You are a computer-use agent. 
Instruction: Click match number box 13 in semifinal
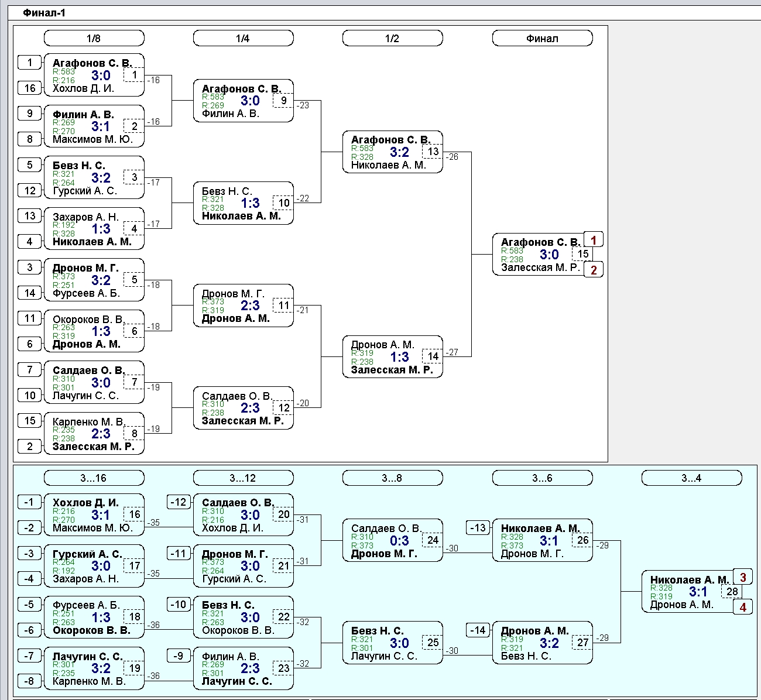[433, 152]
